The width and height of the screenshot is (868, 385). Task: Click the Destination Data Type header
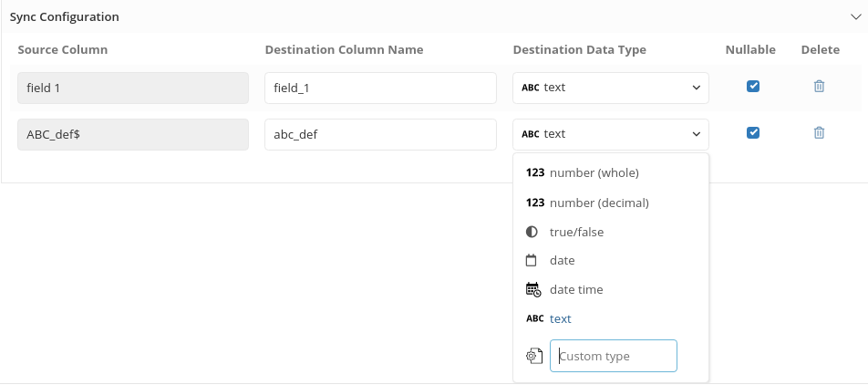pyautogui.click(x=580, y=50)
